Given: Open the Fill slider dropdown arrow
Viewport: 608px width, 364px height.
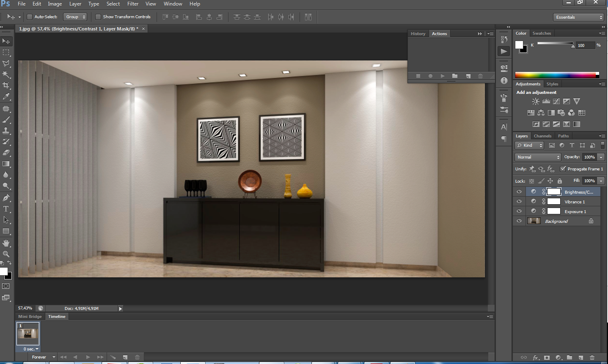Looking at the screenshot, I should pyautogui.click(x=601, y=181).
